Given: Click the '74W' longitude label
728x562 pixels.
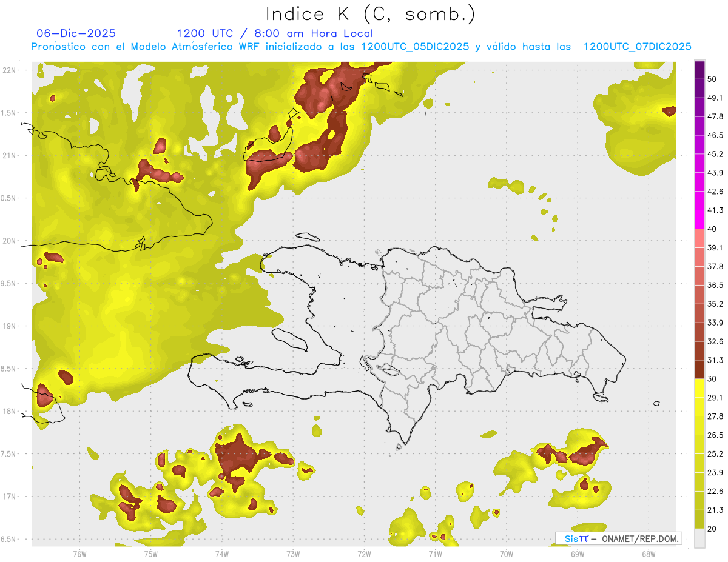Looking at the screenshot, I should (x=222, y=554).
